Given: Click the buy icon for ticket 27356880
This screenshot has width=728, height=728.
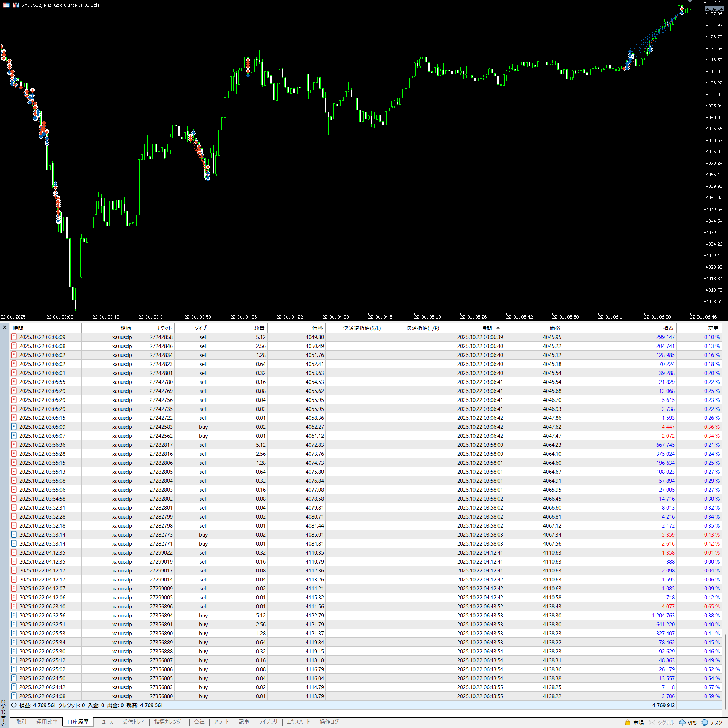Looking at the screenshot, I should tap(14, 696).
